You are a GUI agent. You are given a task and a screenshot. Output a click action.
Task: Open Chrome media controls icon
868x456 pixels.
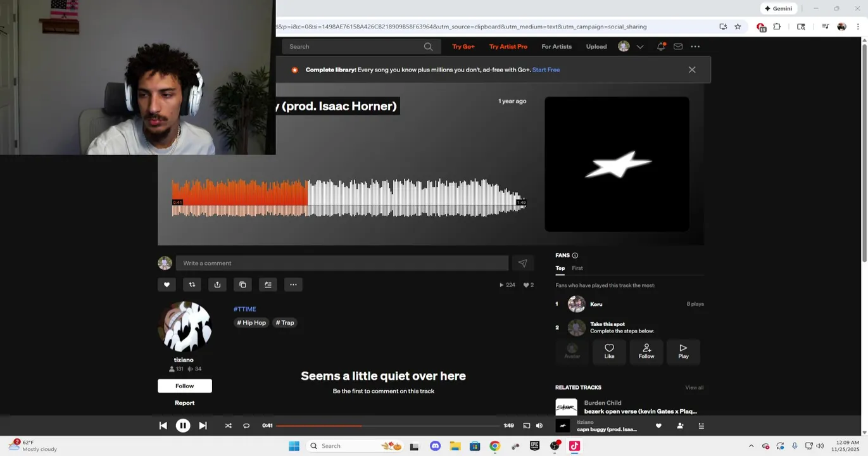825,27
